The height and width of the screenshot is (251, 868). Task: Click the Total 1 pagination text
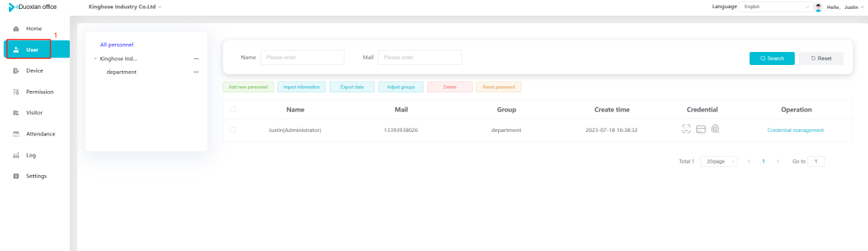click(686, 161)
